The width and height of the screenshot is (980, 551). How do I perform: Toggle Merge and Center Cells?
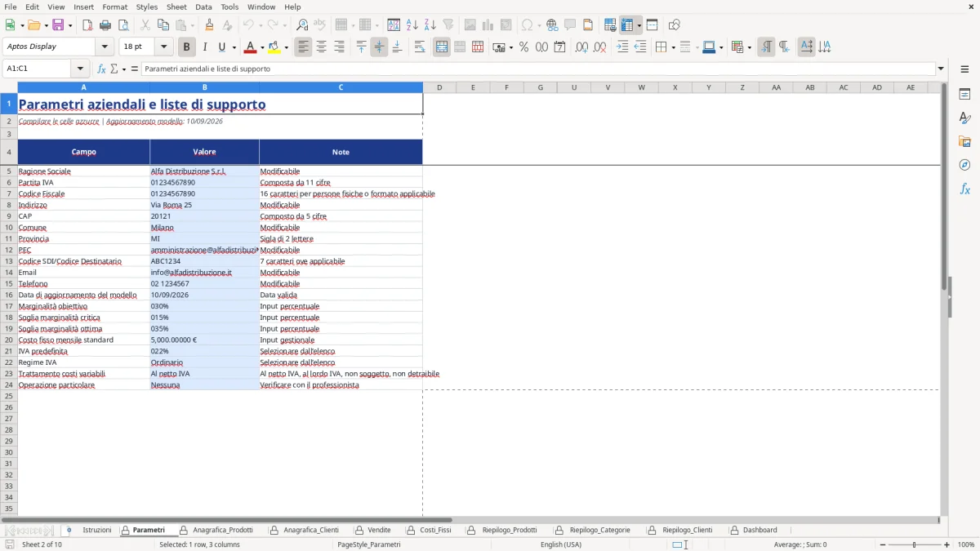(442, 47)
